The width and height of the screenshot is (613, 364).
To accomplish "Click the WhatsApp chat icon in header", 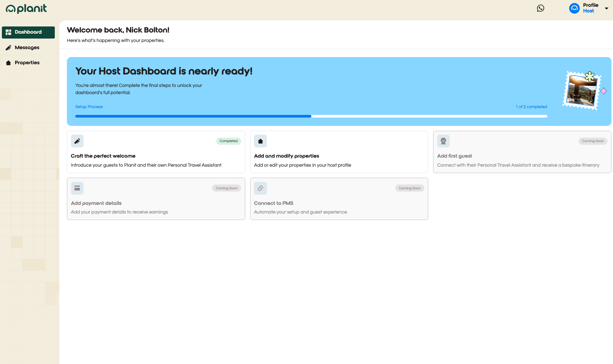I will click(x=540, y=8).
